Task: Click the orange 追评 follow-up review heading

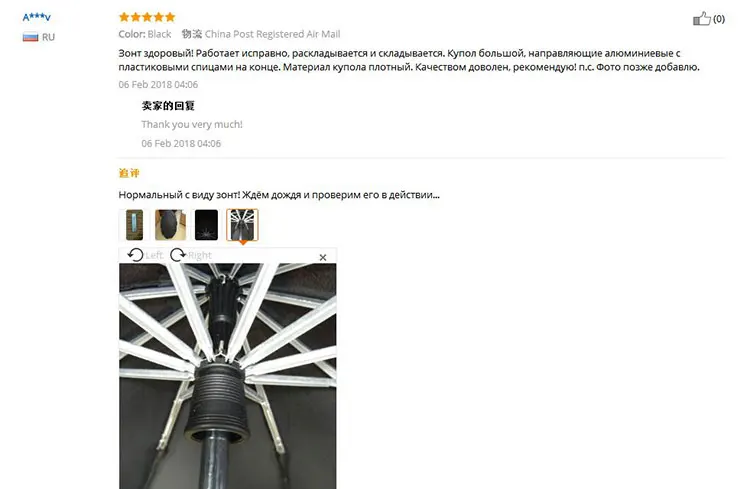Action: click(x=129, y=173)
